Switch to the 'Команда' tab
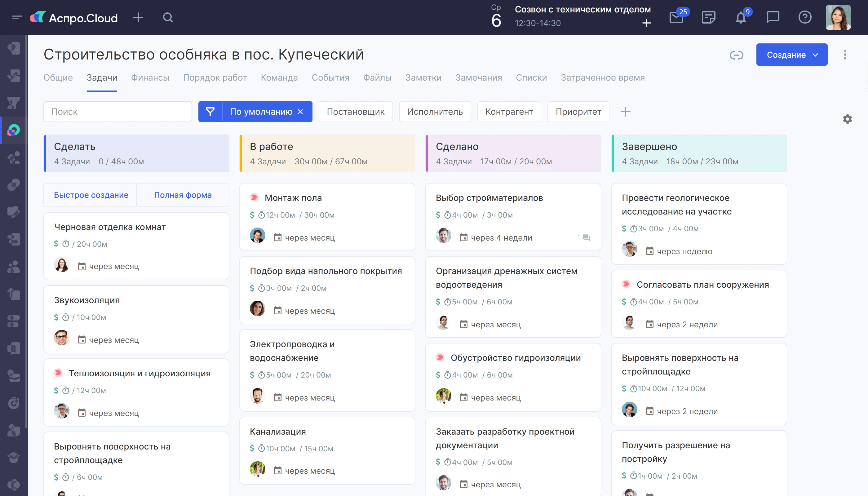Image resolution: width=868 pixels, height=496 pixels. [279, 78]
